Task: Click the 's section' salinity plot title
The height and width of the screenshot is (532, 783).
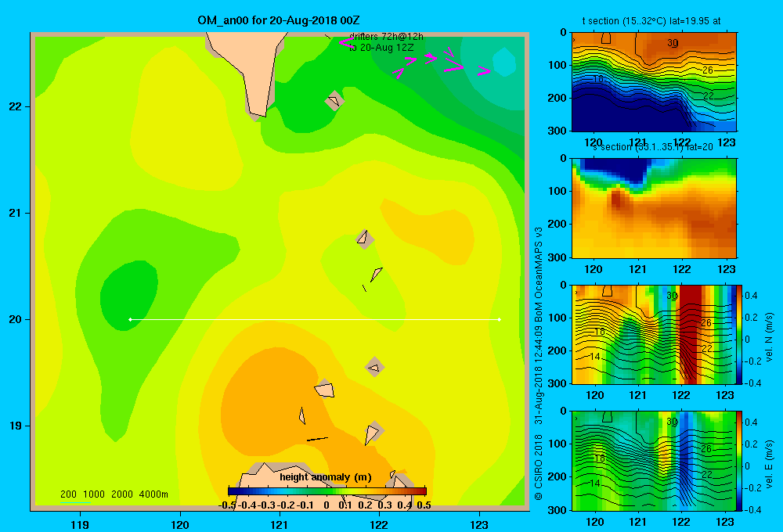Action: pos(653,147)
